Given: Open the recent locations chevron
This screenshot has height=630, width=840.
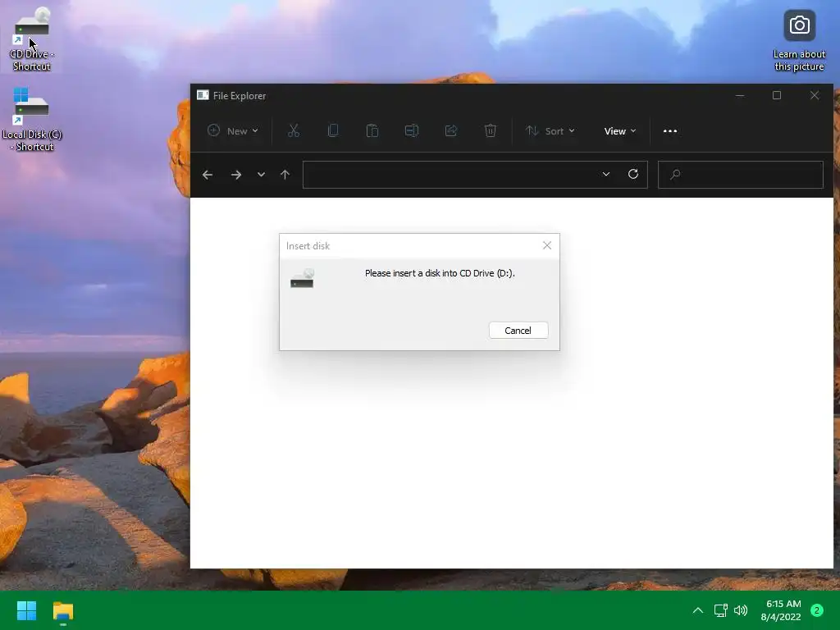Looking at the screenshot, I should tap(261, 175).
